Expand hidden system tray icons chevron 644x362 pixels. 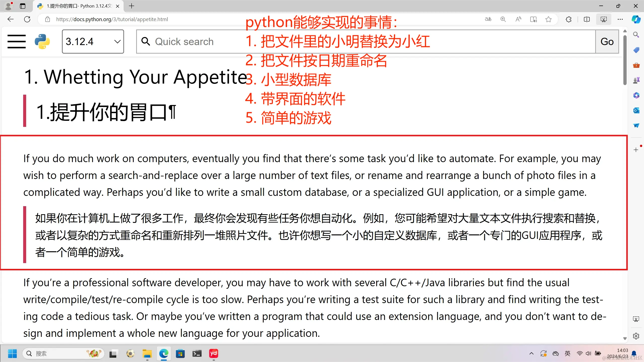(531, 353)
